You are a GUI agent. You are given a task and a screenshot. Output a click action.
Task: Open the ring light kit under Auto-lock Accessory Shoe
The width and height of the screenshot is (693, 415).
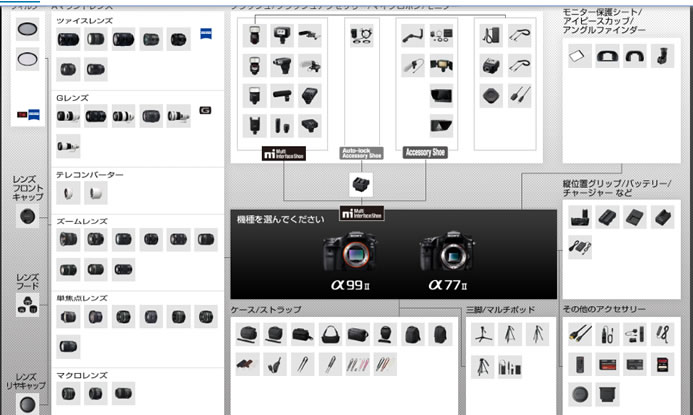(361, 36)
